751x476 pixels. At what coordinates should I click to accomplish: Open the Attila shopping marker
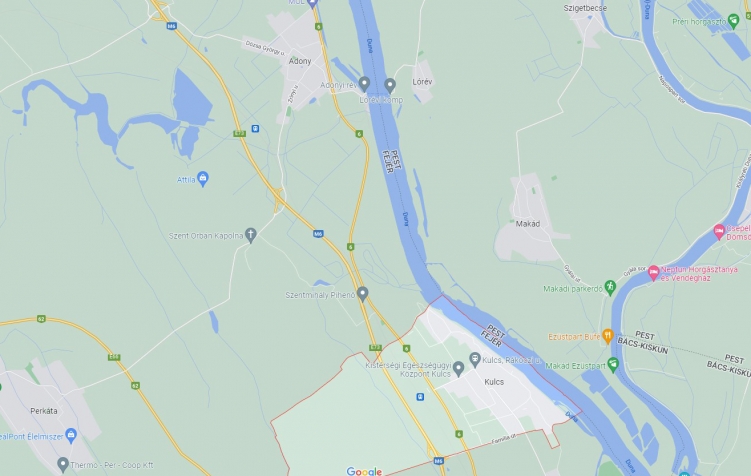pyautogui.click(x=203, y=179)
